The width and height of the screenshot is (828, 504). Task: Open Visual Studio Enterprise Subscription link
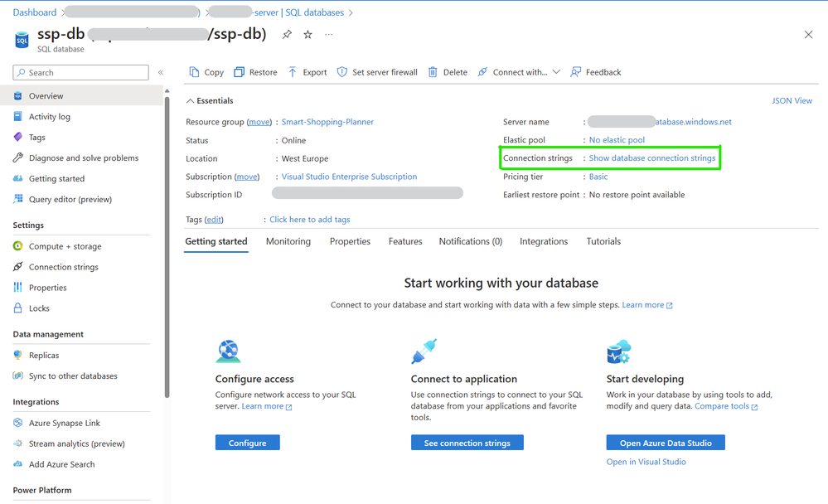coord(349,177)
